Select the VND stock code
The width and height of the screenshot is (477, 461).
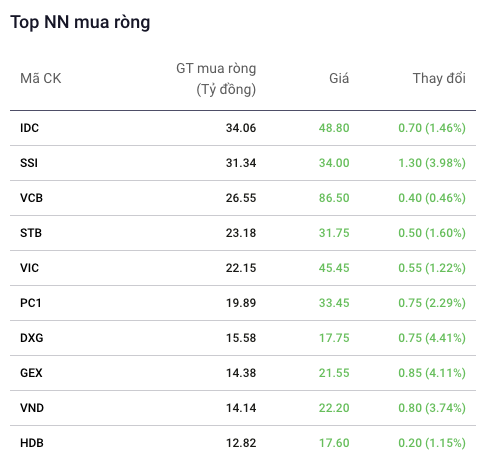point(32,408)
